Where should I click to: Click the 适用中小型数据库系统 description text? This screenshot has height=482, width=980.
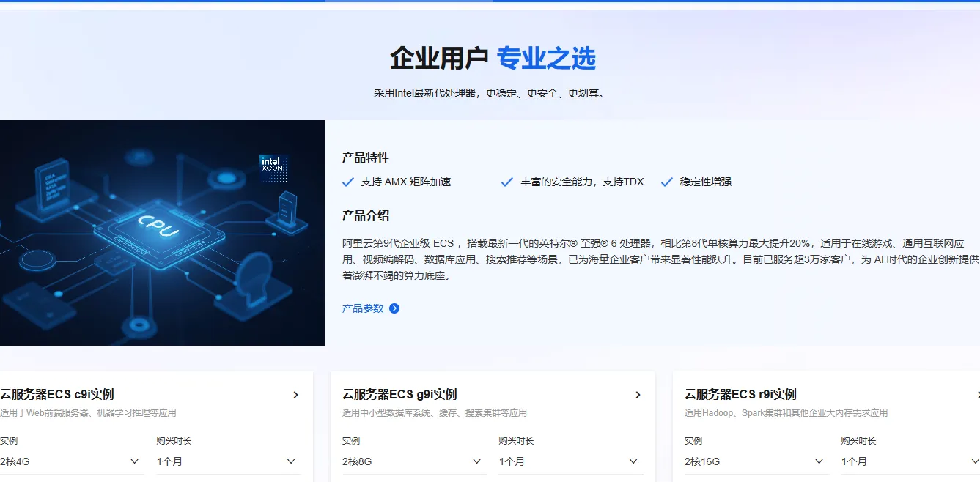click(x=435, y=413)
